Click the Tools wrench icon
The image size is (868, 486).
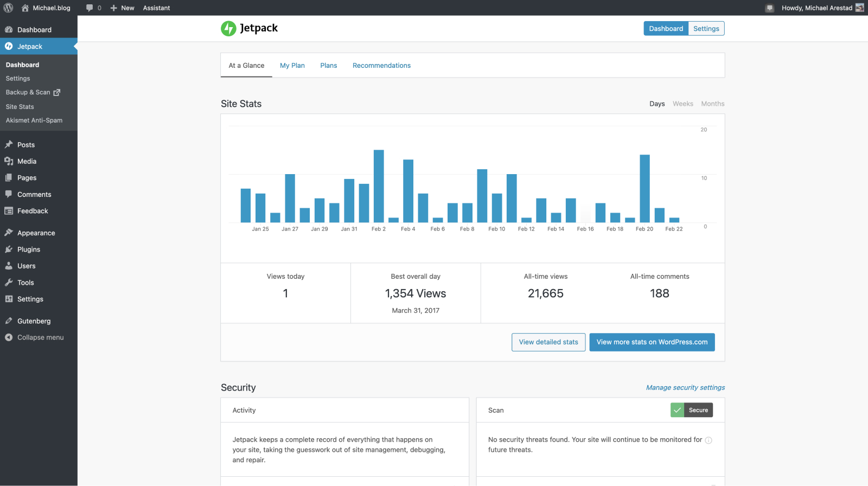coord(9,283)
